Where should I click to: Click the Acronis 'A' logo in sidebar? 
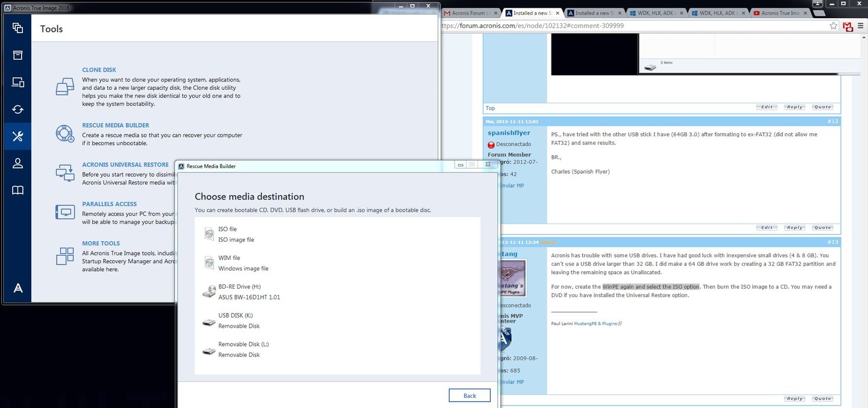coord(18,287)
